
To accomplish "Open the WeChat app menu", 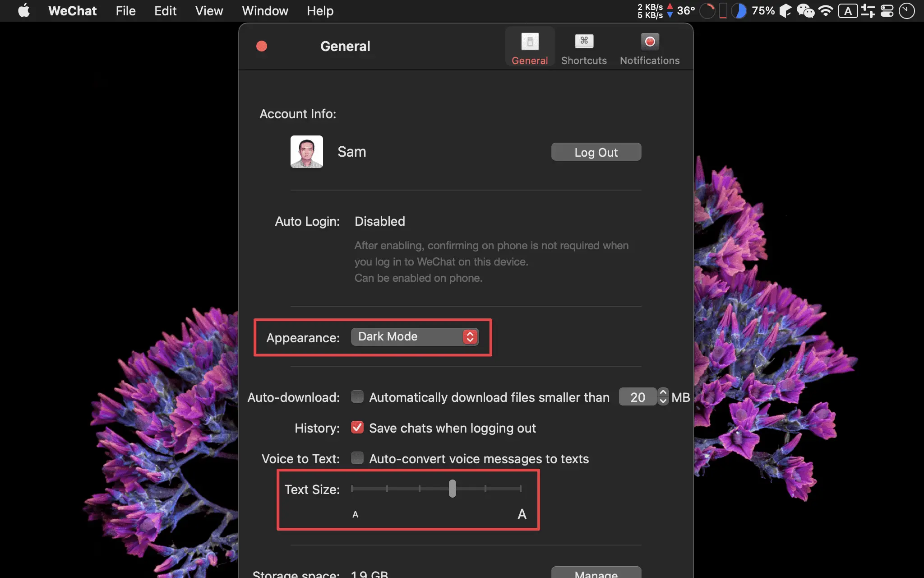I will coord(73,10).
